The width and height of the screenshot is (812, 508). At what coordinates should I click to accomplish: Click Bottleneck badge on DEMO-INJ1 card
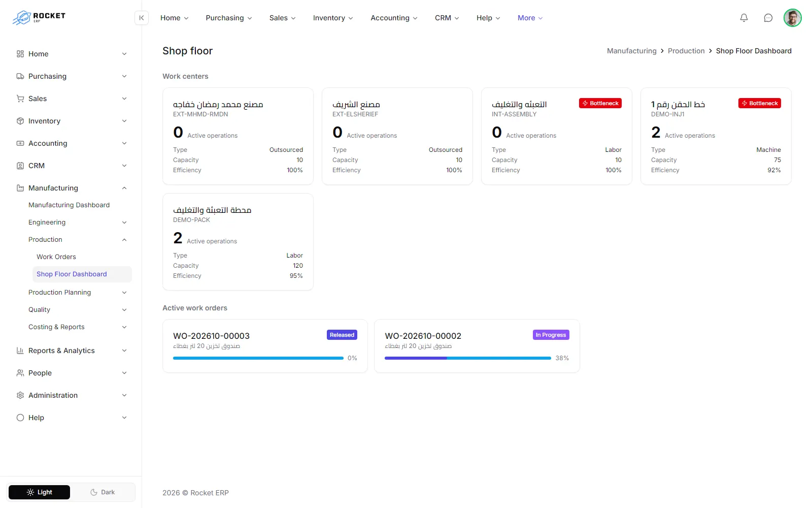[760, 103]
